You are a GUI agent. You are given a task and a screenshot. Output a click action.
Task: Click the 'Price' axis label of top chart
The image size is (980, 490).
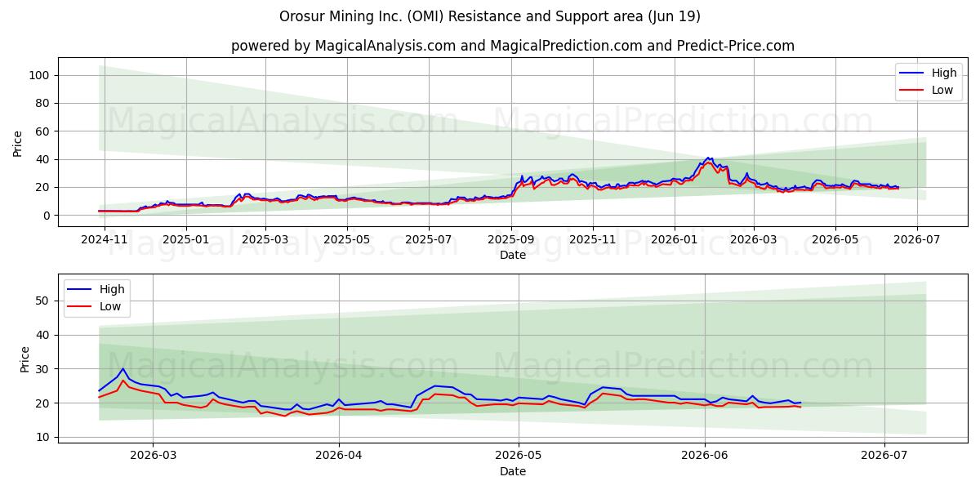coord(18,143)
